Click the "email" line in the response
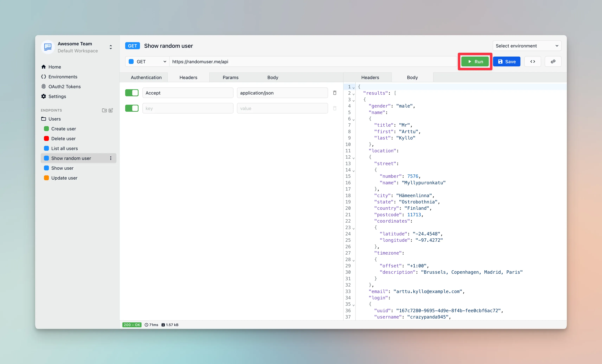This screenshot has width=602, height=364. [417, 291]
